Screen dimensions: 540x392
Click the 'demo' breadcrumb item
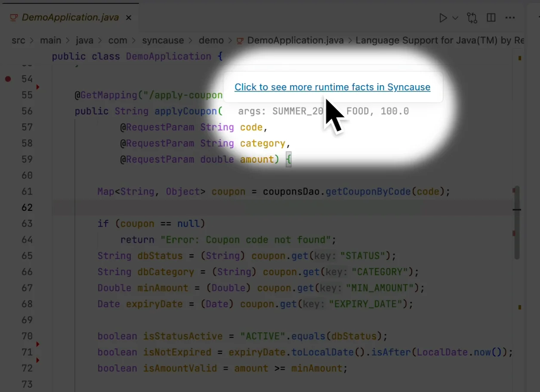(x=211, y=40)
